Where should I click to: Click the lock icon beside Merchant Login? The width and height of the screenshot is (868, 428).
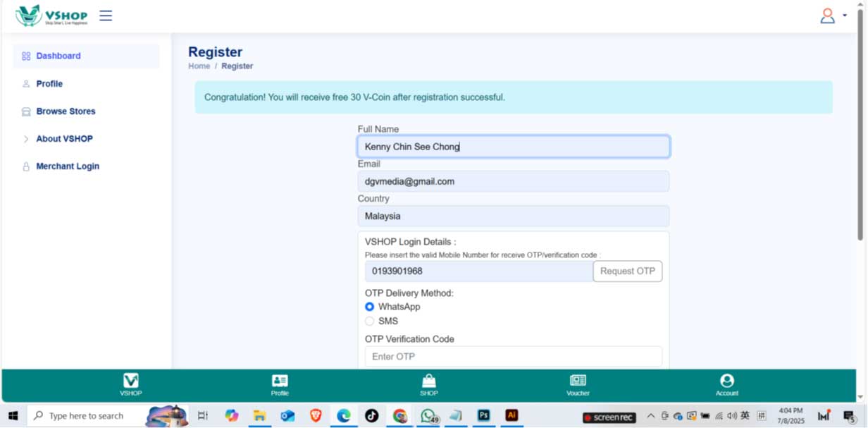pos(26,166)
